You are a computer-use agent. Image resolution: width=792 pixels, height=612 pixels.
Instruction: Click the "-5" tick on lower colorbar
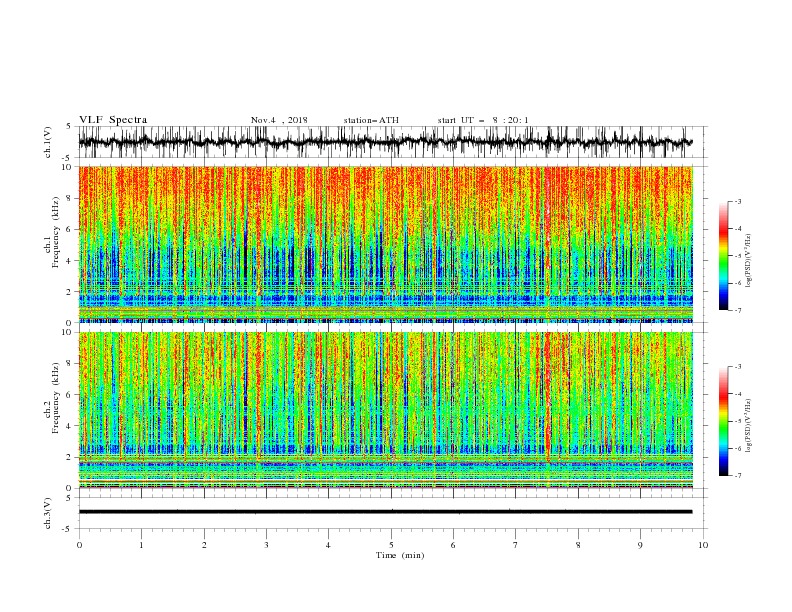point(737,422)
